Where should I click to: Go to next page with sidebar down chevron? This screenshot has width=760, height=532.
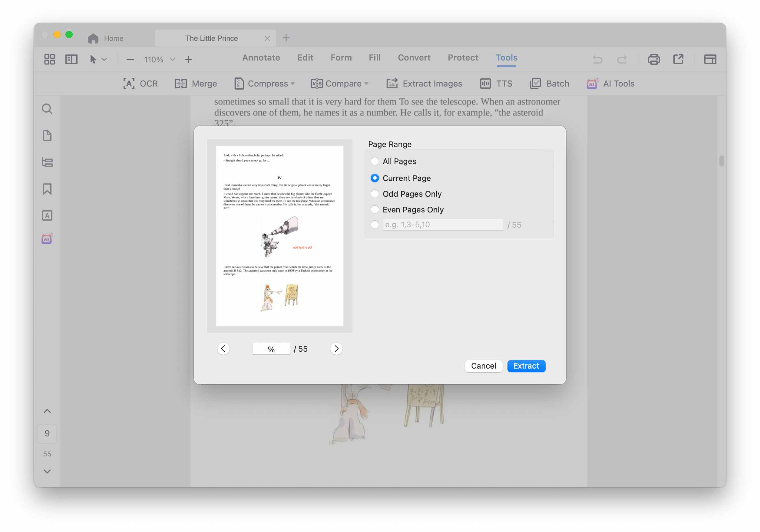click(47, 471)
